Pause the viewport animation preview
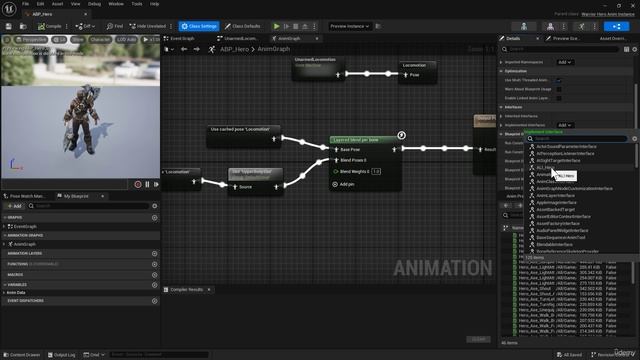The height and width of the screenshot is (360, 640). click(147, 184)
